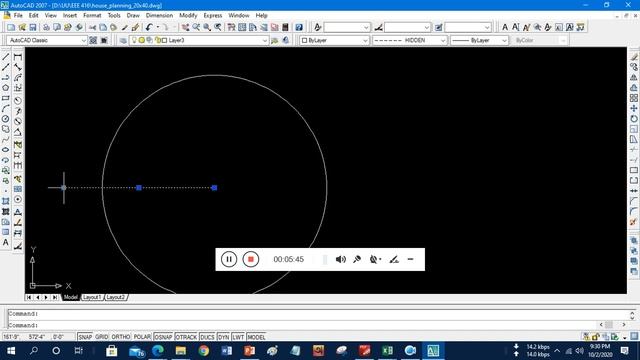Open the Draw menu
Viewport: 640px width, 360px height.
point(133,16)
